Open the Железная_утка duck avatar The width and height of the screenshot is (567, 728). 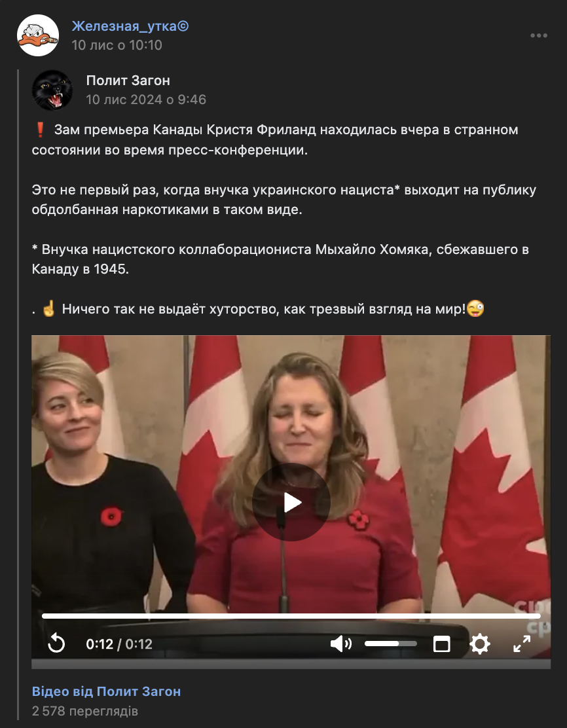38,35
